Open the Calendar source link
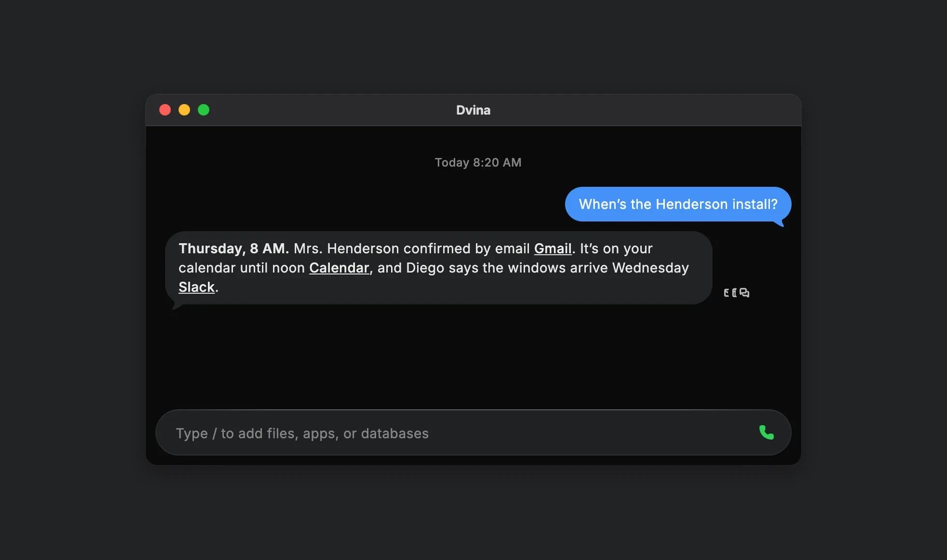This screenshot has height=560, width=947. [x=339, y=268]
